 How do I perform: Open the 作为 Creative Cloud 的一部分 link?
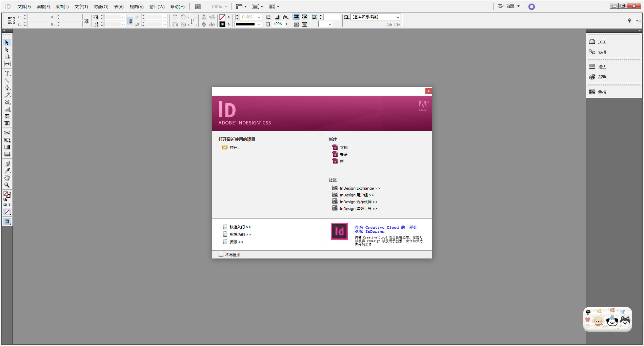386,229
